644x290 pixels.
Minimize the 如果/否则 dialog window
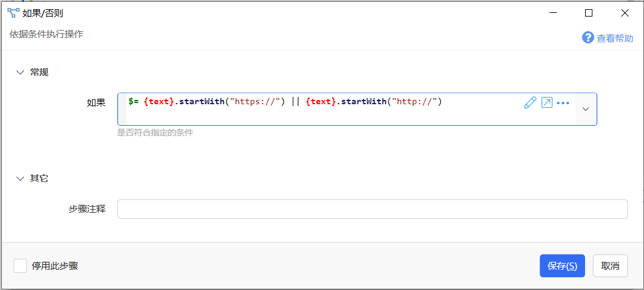coord(553,13)
